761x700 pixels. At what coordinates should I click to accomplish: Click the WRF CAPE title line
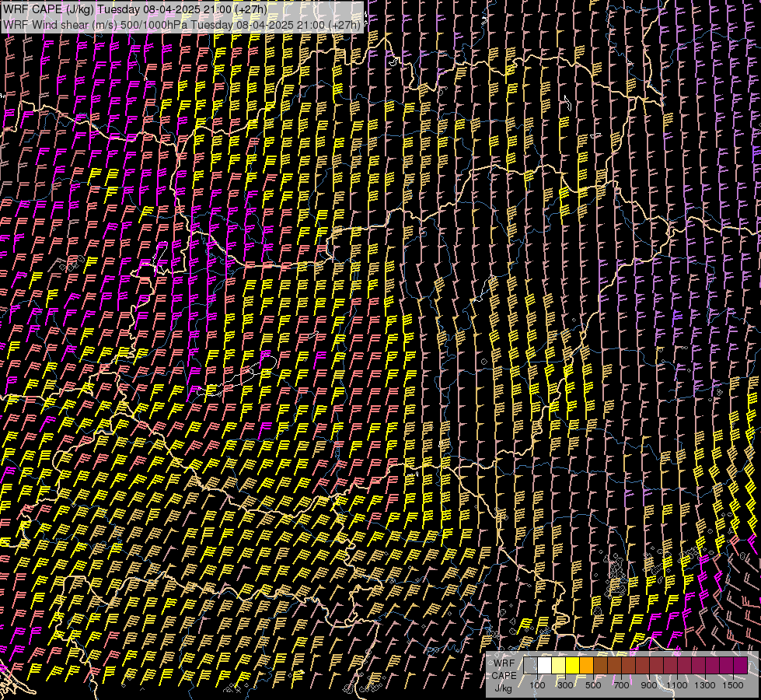pyautogui.click(x=135, y=9)
